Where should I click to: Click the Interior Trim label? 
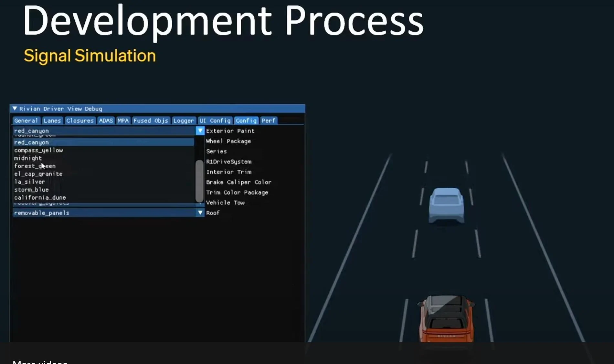(229, 172)
